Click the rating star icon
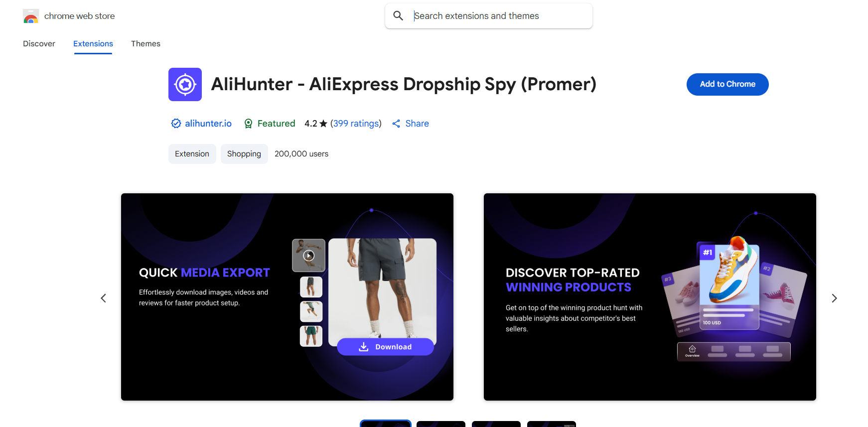Screen dimensions: 868x427 tap(323, 124)
